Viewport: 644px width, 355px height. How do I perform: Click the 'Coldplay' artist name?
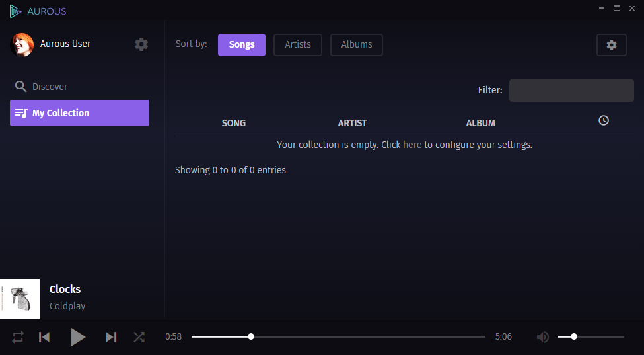[x=67, y=306]
